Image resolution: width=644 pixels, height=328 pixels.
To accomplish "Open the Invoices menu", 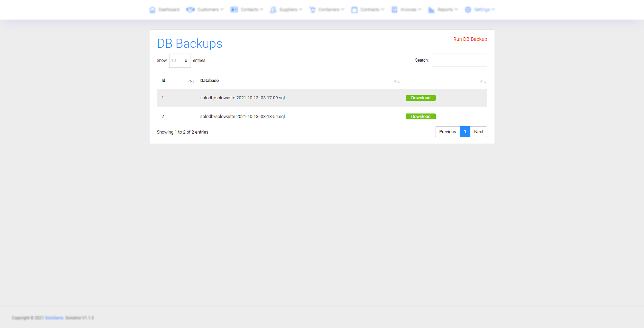I will click(408, 10).
